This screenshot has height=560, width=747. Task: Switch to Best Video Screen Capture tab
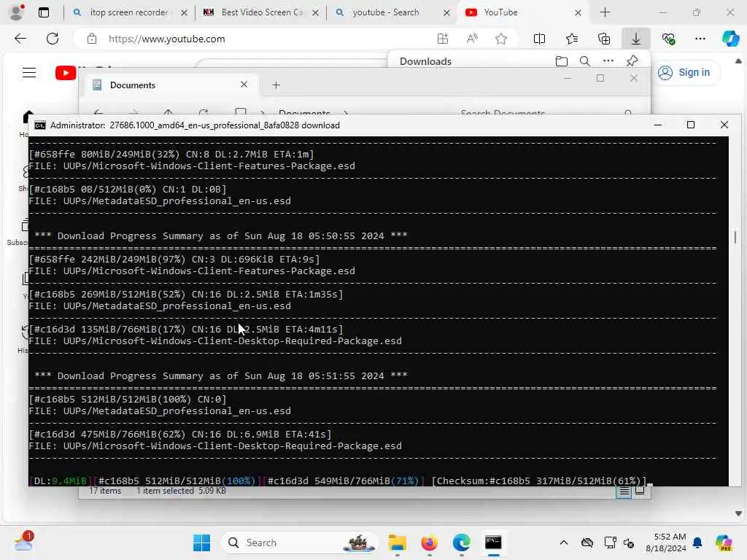point(262,12)
